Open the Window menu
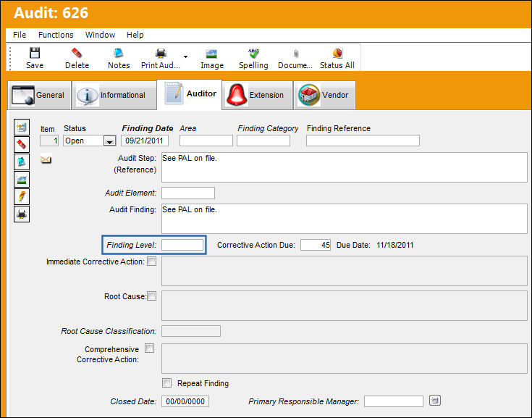The height and width of the screenshot is (418, 532). [x=100, y=35]
